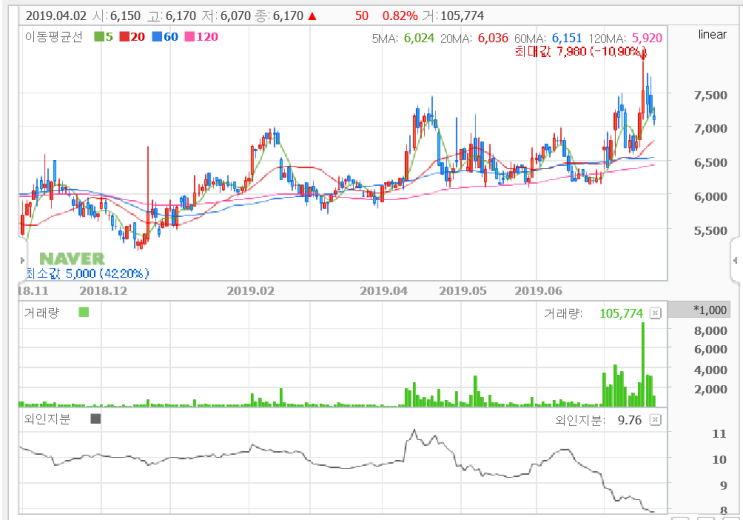The width and height of the screenshot is (743, 520).
Task: Click the 2019.04 date axis label
Action: pos(383,291)
